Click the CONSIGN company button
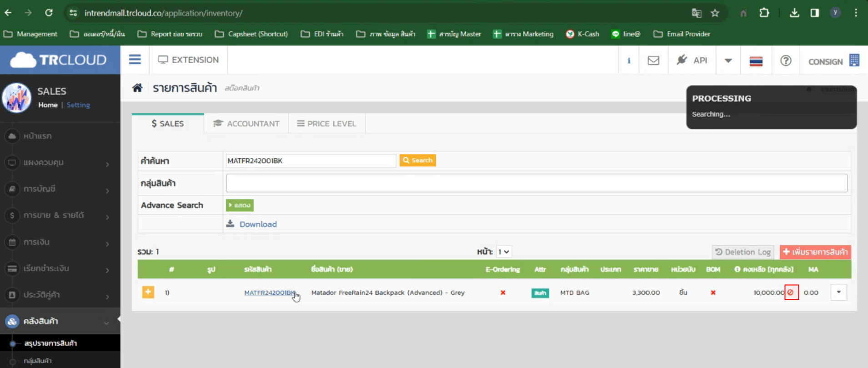 pyautogui.click(x=833, y=61)
